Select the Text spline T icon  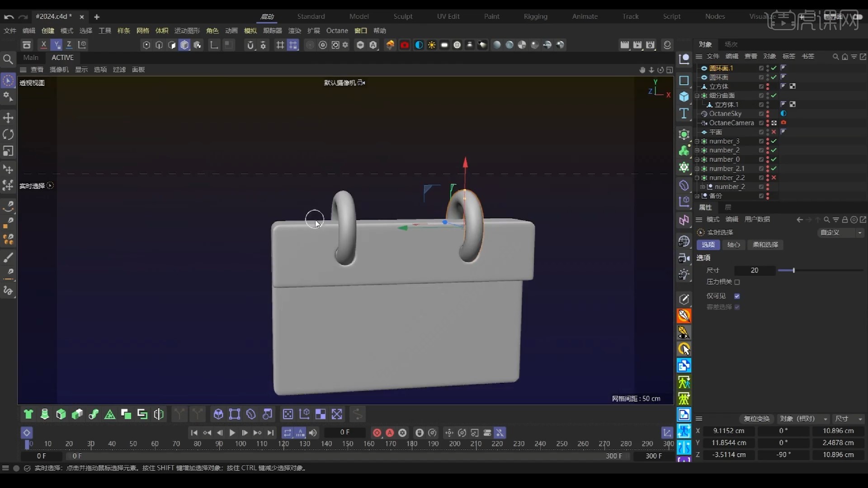pos(684,113)
